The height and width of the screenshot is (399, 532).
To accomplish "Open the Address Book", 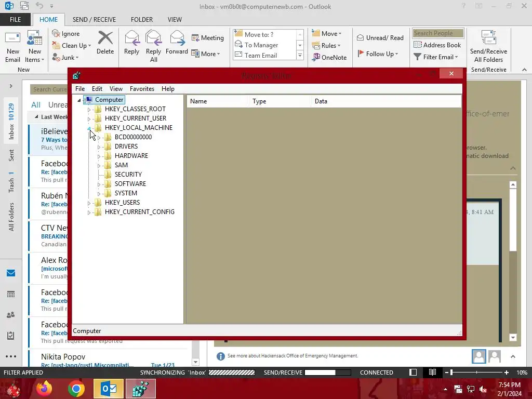I will [x=437, y=45].
